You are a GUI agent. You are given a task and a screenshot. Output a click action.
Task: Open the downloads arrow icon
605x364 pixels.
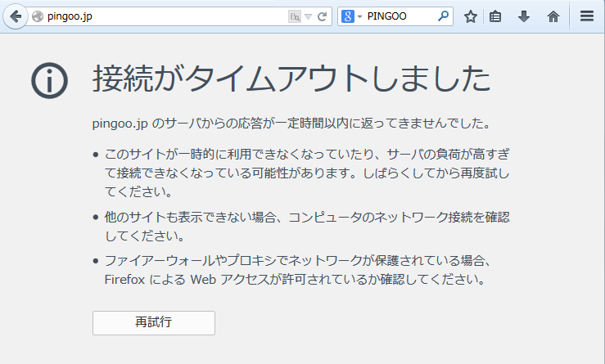pyautogui.click(x=524, y=16)
